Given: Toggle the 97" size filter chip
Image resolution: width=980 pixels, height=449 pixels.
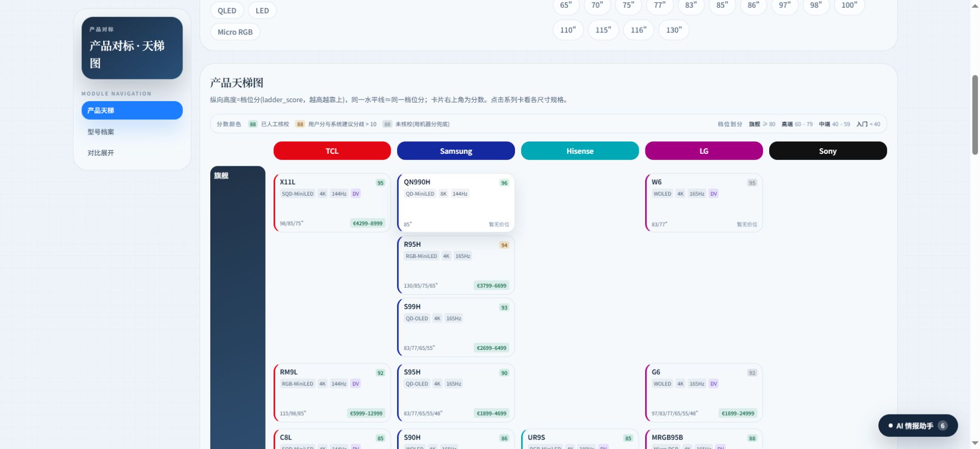Looking at the screenshot, I should tap(785, 6).
